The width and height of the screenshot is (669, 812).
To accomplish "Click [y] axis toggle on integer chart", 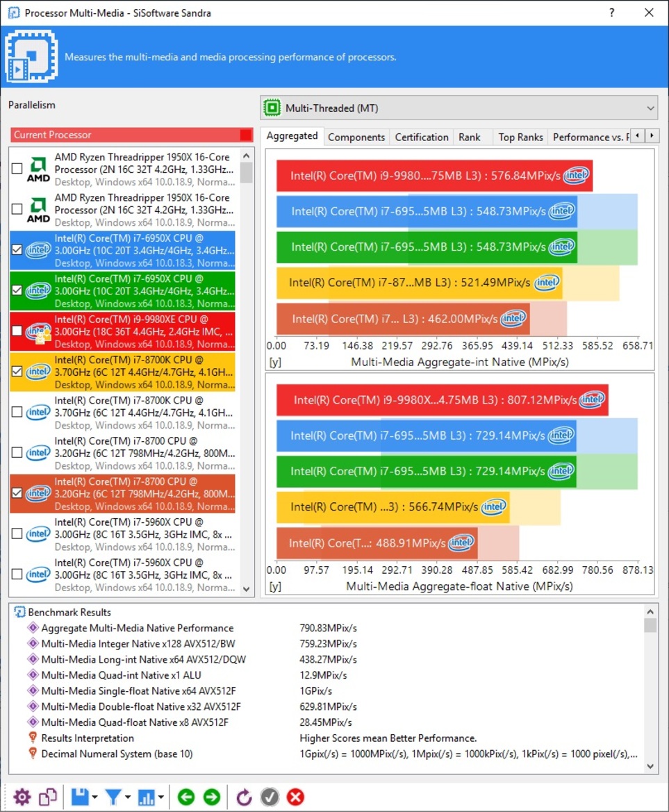I will coord(276,361).
